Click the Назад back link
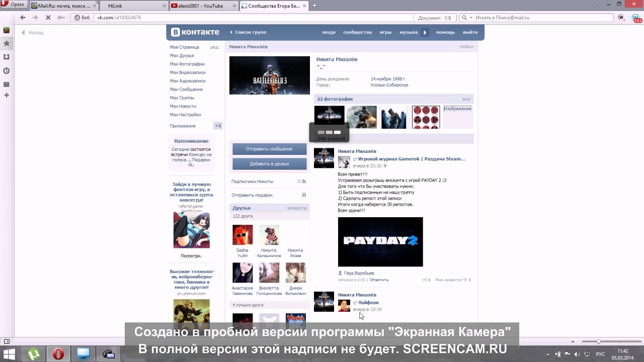Viewport: 644px width, 362px height. point(32,32)
